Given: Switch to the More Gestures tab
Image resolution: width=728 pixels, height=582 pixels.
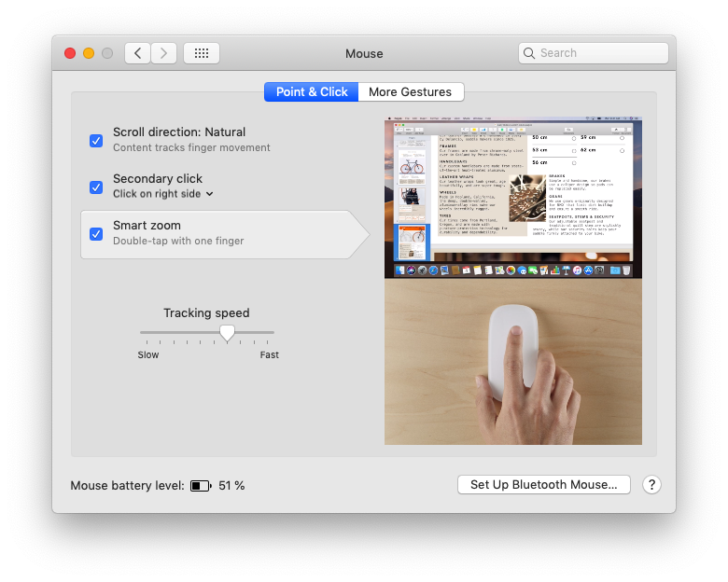Looking at the screenshot, I should [x=410, y=92].
